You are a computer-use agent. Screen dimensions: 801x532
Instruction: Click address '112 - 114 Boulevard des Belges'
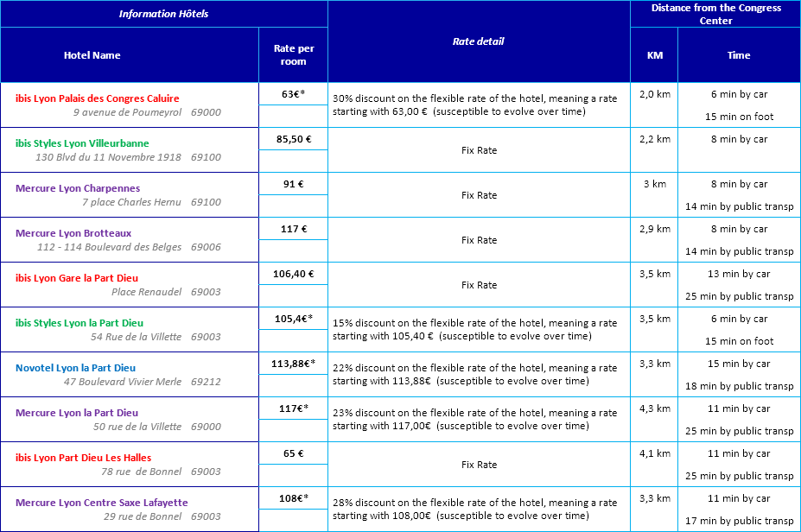[110, 247]
